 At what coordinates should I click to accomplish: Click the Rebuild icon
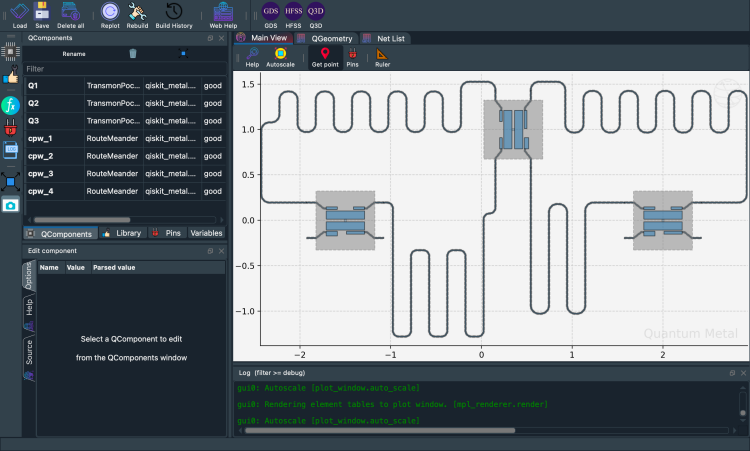[x=137, y=15]
